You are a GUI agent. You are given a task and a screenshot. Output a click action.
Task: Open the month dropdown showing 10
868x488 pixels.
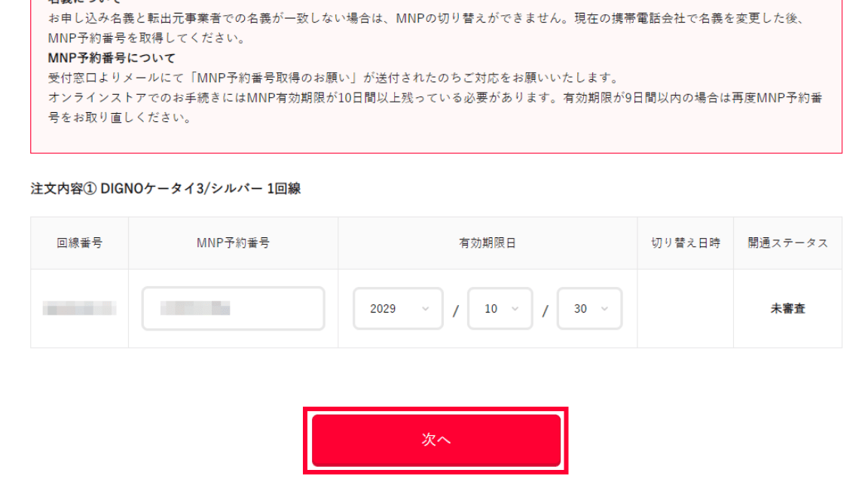pos(500,309)
